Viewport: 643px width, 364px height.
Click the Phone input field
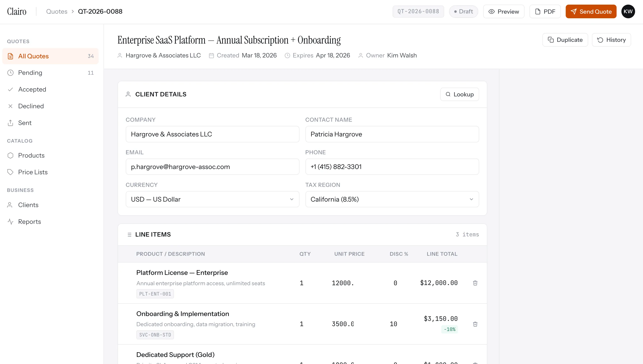click(392, 167)
